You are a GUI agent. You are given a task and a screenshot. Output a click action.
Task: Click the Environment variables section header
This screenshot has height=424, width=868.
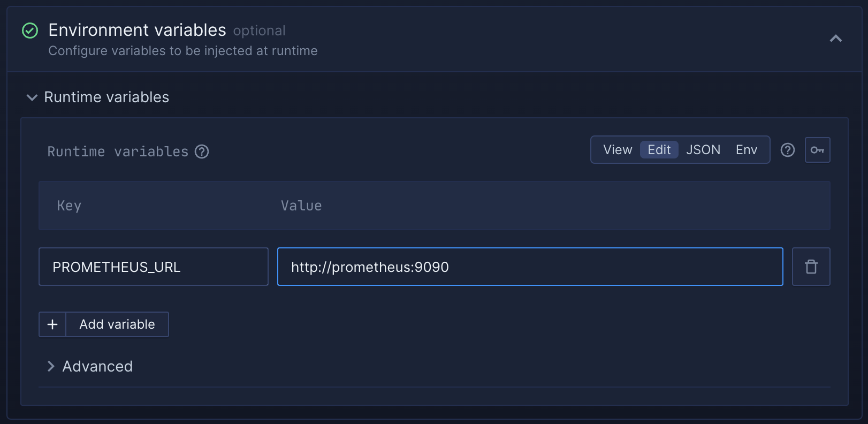[137, 30]
